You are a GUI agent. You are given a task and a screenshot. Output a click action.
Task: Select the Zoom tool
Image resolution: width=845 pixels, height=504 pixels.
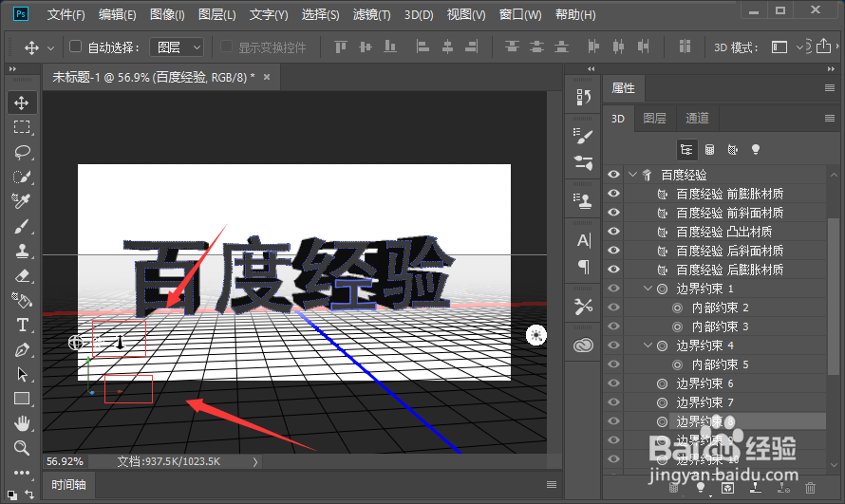(x=22, y=447)
